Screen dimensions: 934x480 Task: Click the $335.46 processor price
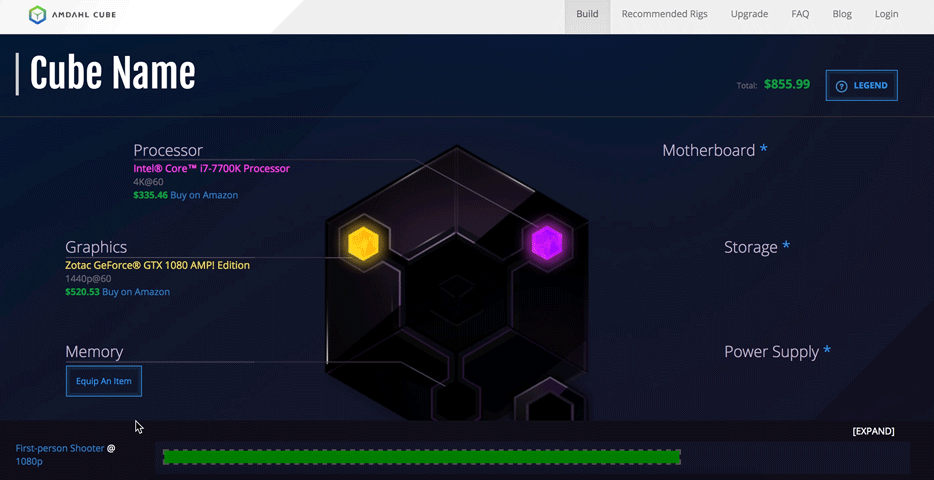point(151,195)
